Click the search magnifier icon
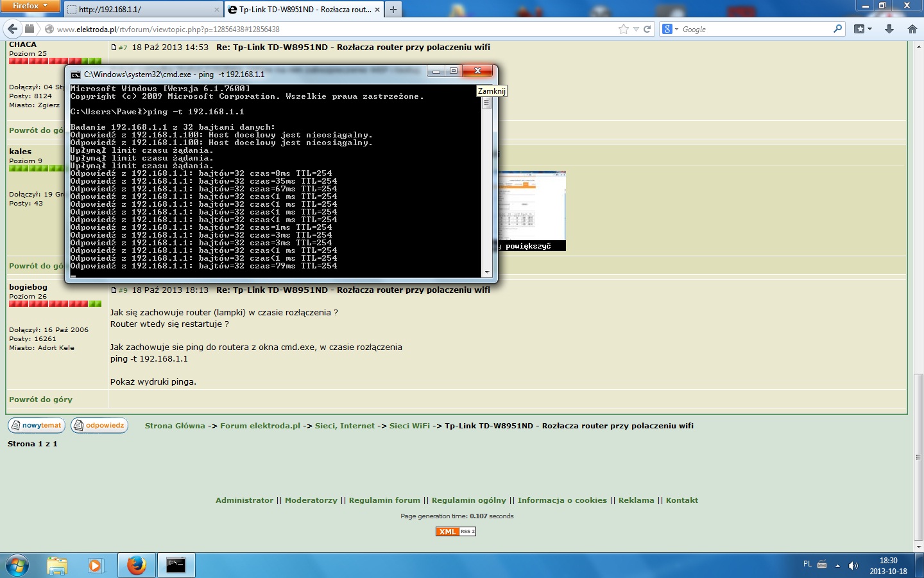 point(837,29)
